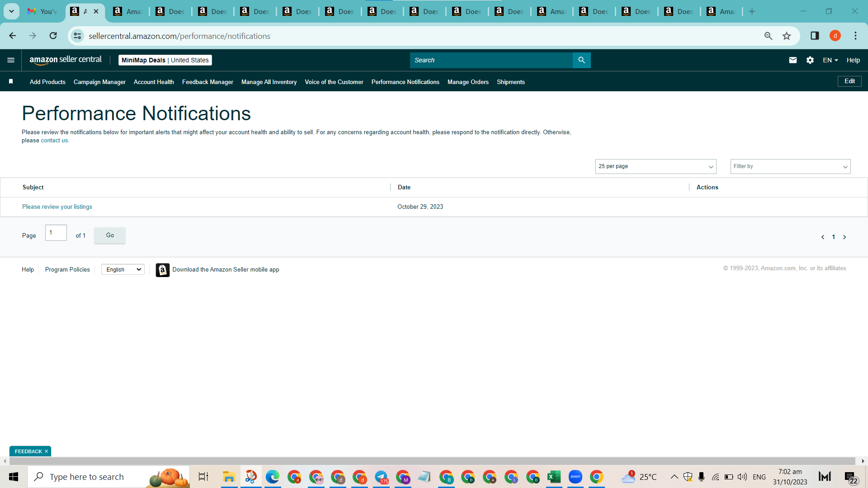Open Manage All Inventory menu item
The height and width of the screenshot is (488, 868).
pos(269,82)
